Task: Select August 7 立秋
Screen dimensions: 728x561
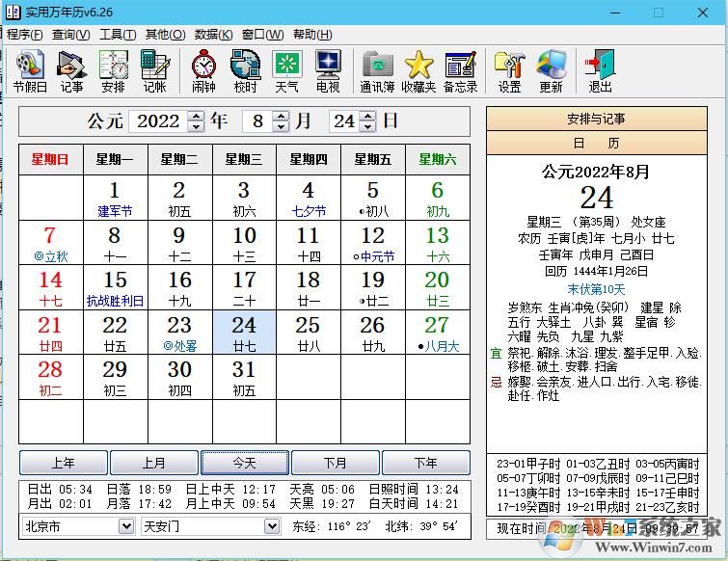Action: (x=50, y=243)
